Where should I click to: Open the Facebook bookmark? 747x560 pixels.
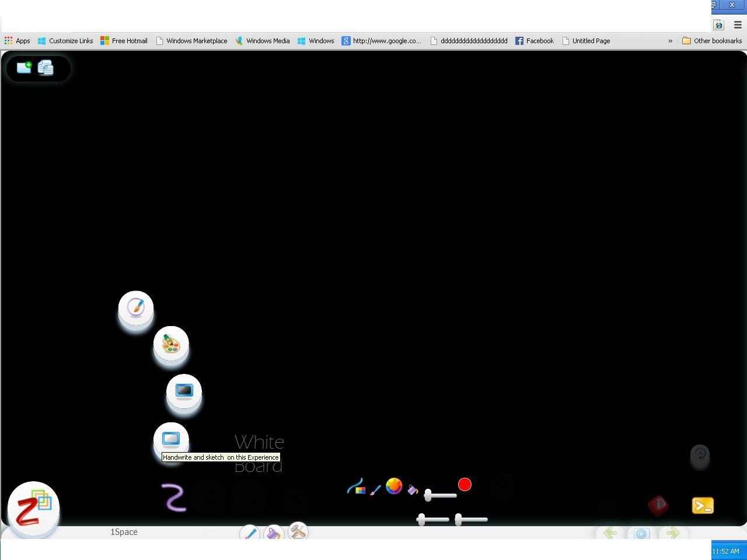[534, 41]
